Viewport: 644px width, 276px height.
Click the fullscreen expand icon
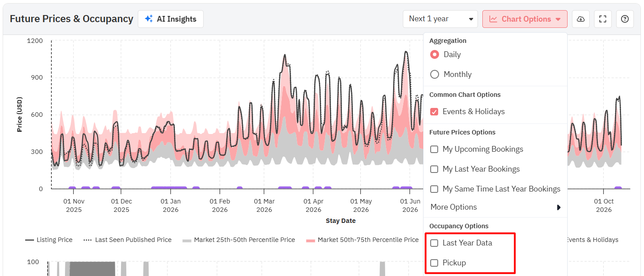pos(603,19)
